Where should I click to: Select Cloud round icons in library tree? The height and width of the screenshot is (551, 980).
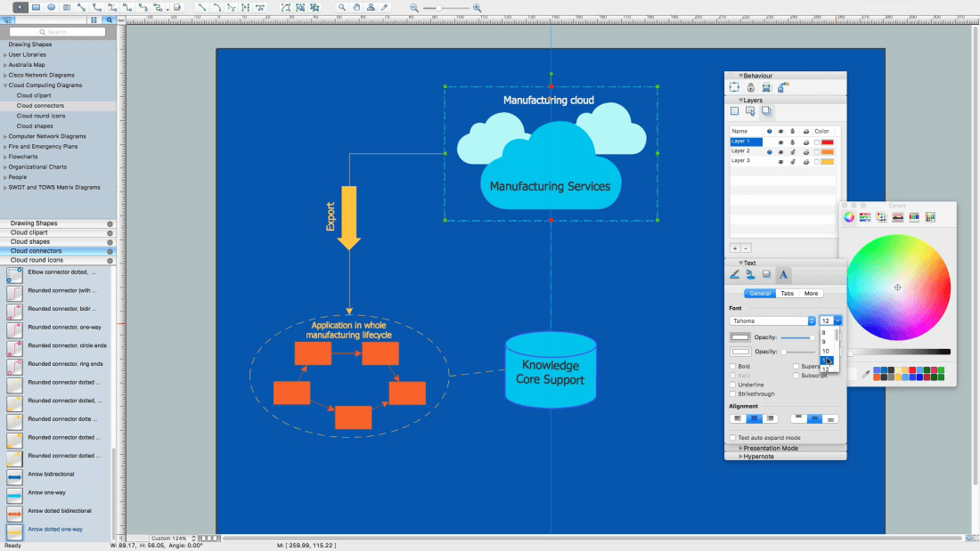pyautogui.click(x=40, y=116)
